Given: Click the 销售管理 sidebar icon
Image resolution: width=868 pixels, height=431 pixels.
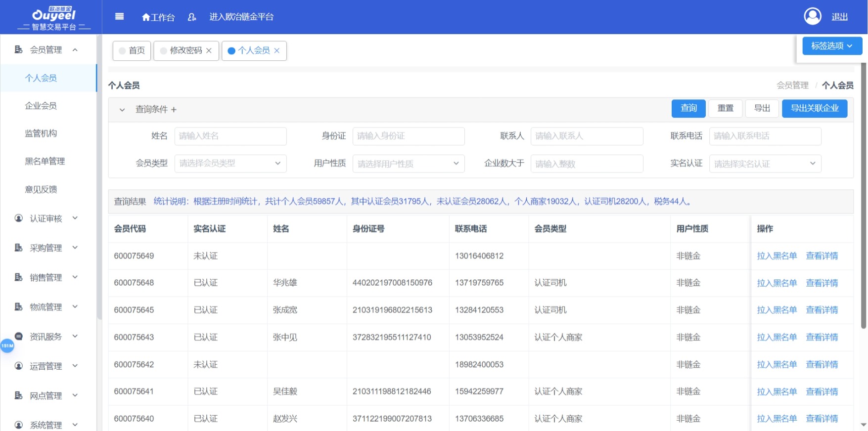Looking at the screenshot, I should 19,277.
